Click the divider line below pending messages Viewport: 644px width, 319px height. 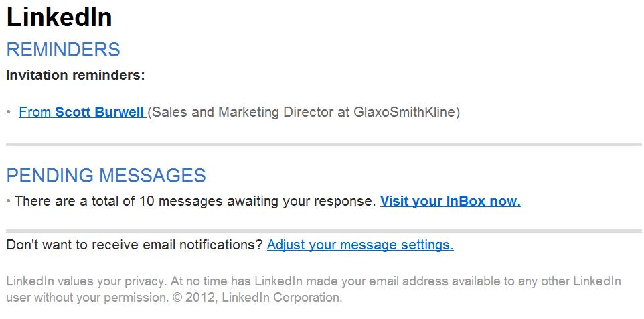click(323, 230)
